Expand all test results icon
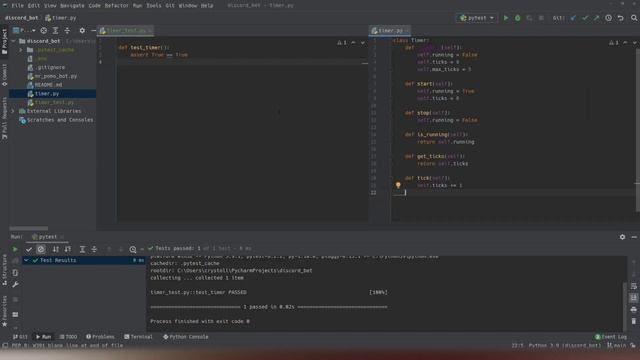640x360 pixels. pyautogui.click(x=82, y=249)
